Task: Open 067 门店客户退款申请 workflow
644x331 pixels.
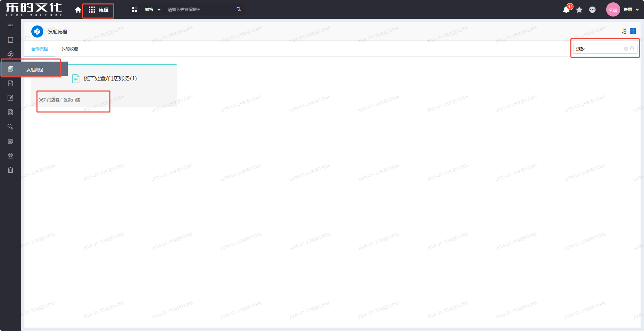Action: click(x=60, y=100)
